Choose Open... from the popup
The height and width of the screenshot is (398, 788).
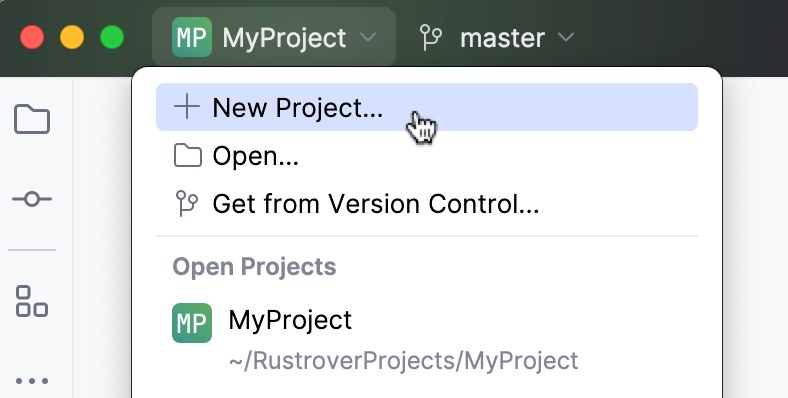(427, 155)
